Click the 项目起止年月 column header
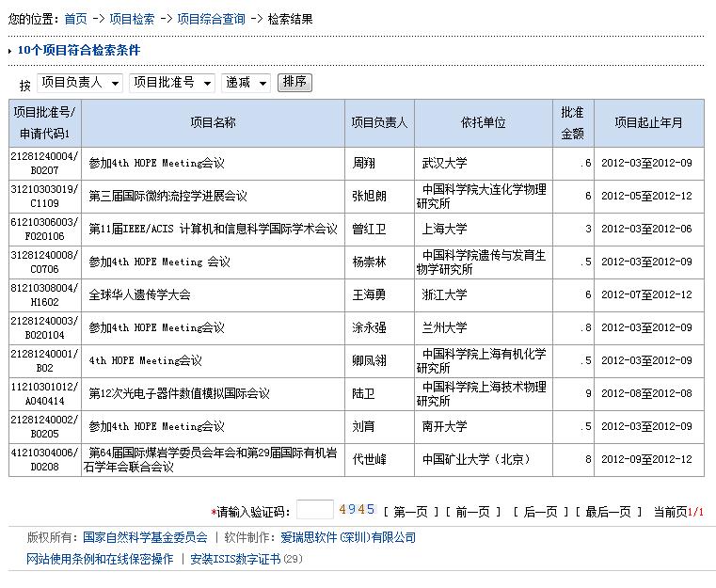The height and width of the screenshot is (588, 716). point(649,123)
